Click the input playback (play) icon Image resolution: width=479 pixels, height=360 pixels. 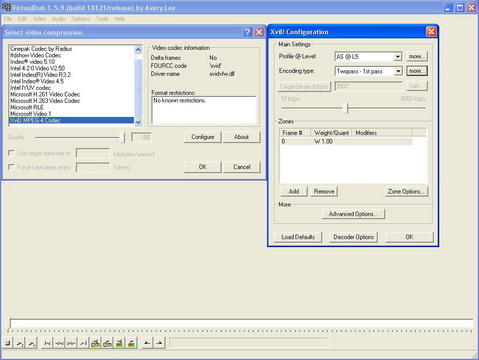tap(20, 343)
